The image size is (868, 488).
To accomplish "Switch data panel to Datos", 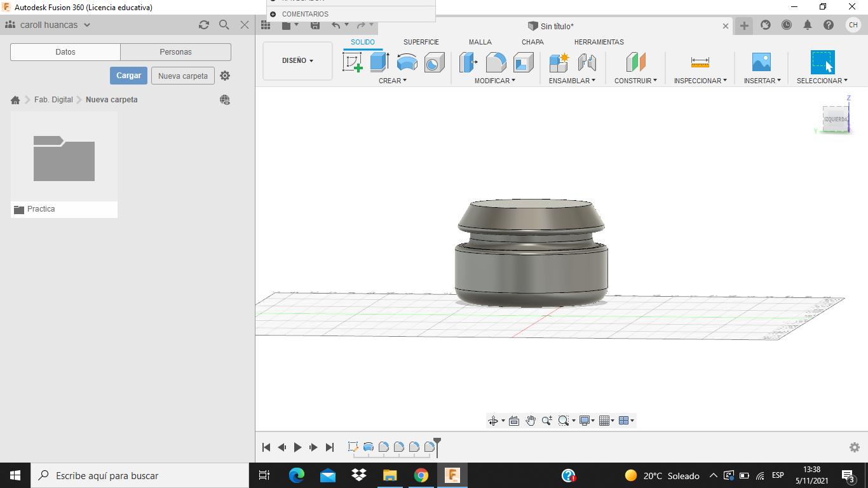I will click(x=65, y=52).
